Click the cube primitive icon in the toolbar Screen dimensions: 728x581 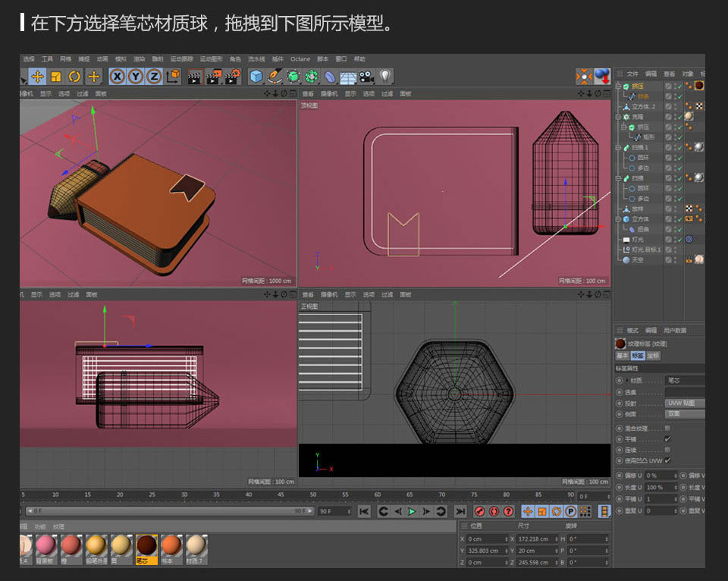pos(256,76)
